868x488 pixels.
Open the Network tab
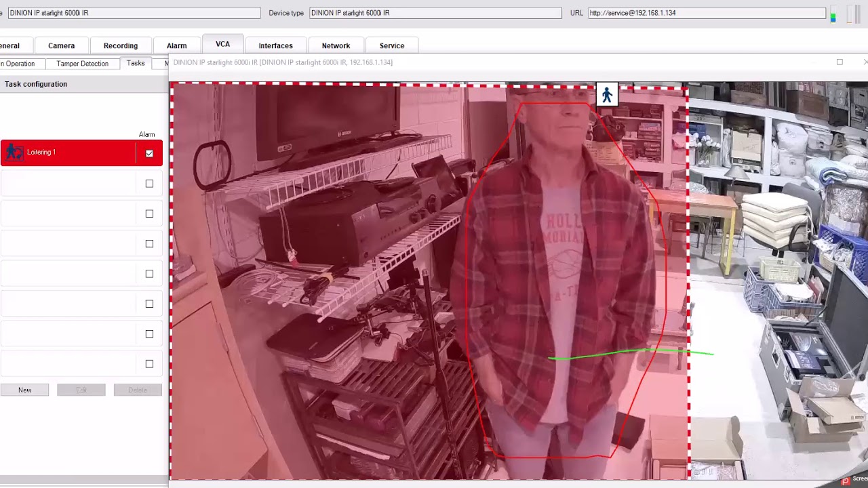click(336, 45)
